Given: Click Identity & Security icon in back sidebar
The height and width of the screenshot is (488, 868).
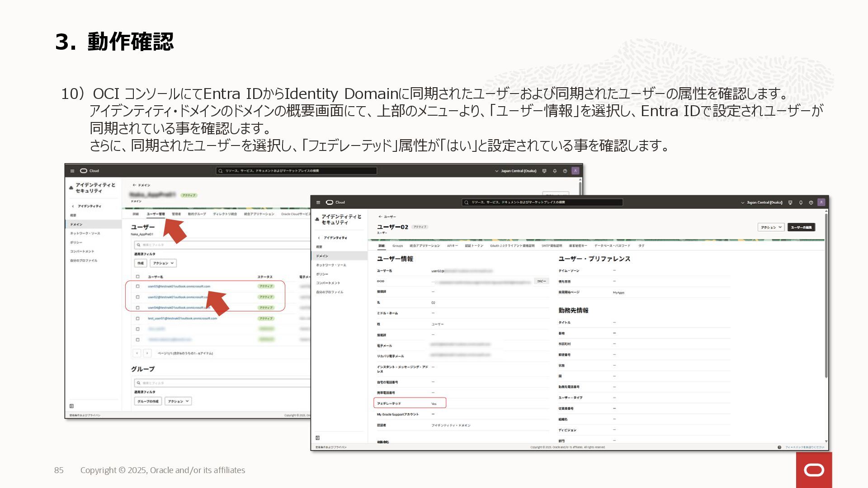Looking at the screenshot, I should tap(71, 188).
